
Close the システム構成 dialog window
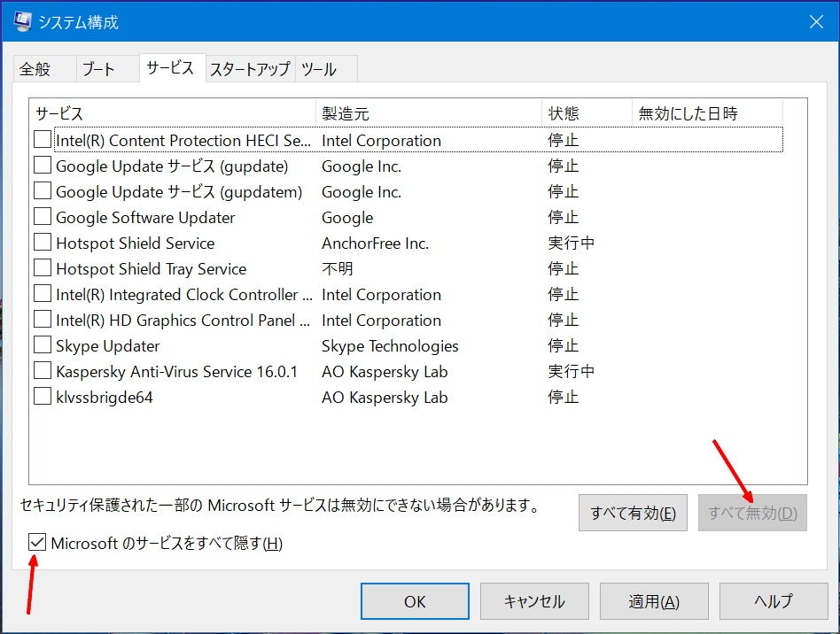click(x=816, y=21)
